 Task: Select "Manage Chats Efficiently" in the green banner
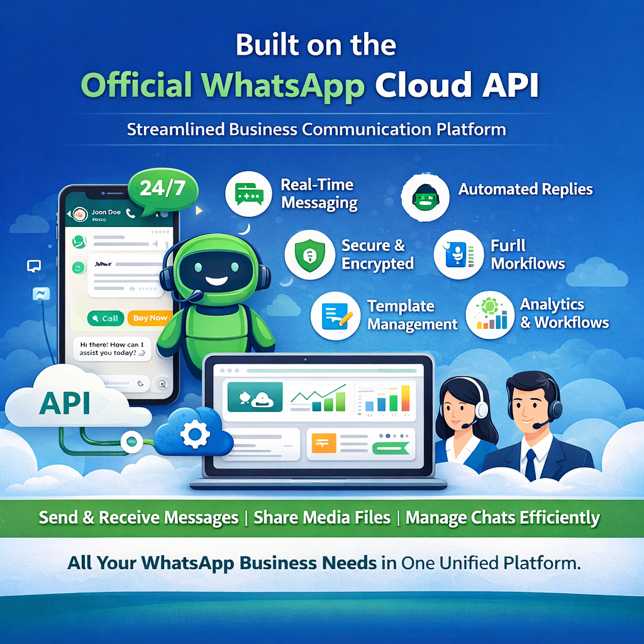502,518
